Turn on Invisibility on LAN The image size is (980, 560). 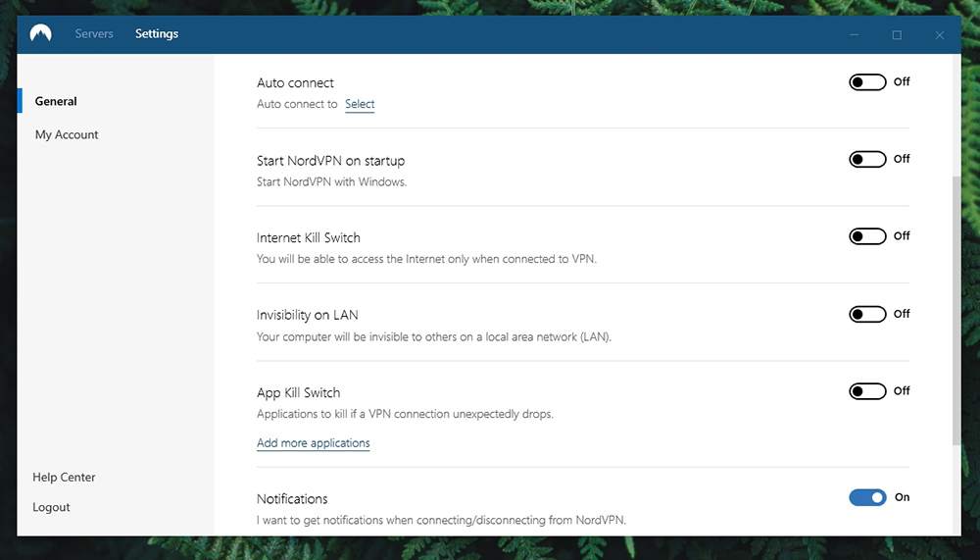[867, 314]
